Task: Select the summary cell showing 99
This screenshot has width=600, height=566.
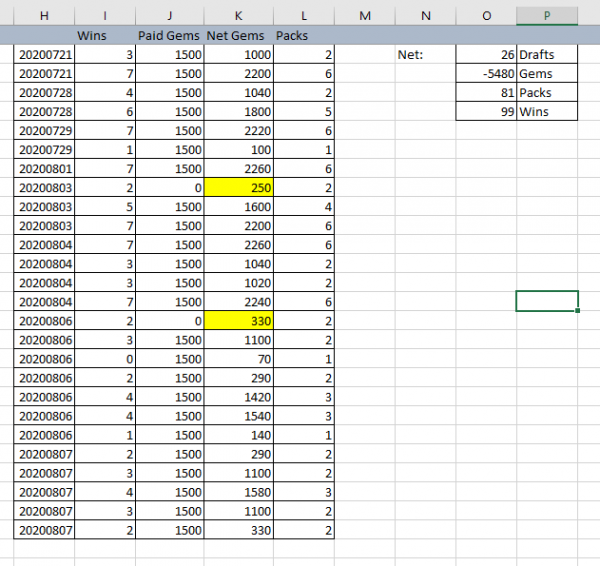Action: [486, 111]
